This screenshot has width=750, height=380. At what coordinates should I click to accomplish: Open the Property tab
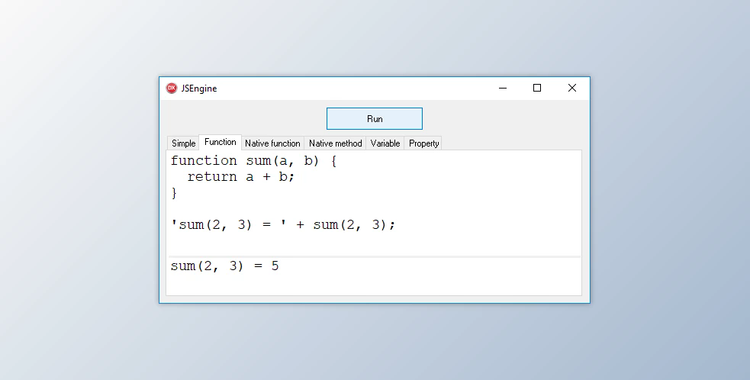(x=424, y=143)
